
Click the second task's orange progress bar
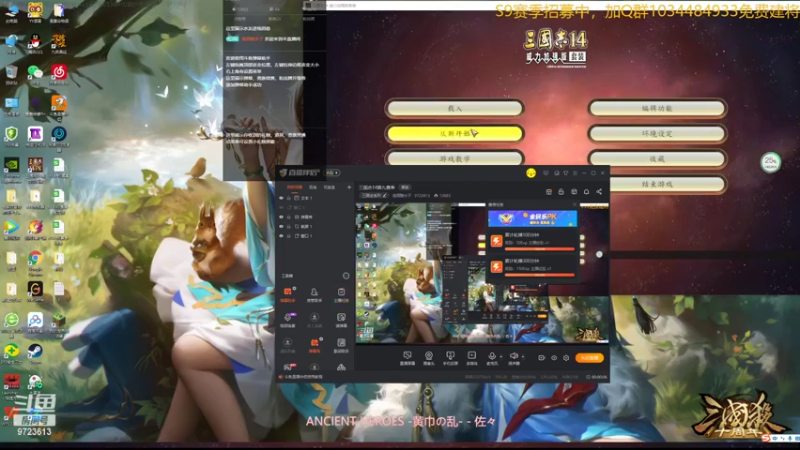pyautogui.click(x=539, y=275)
